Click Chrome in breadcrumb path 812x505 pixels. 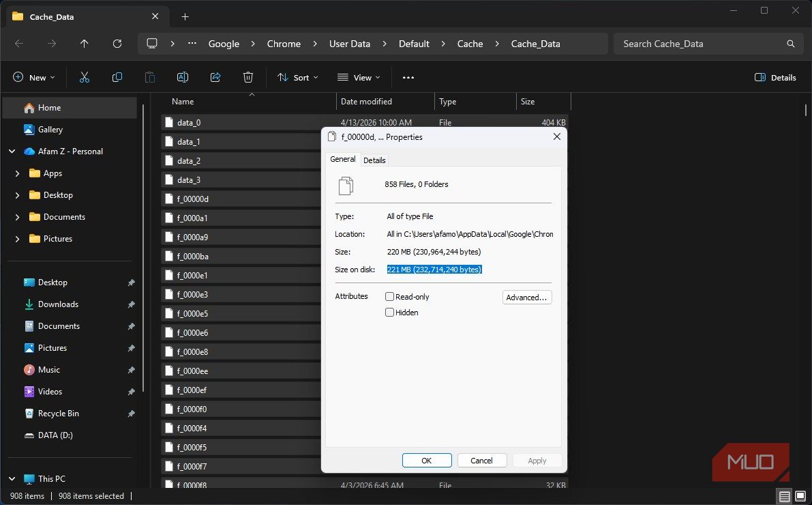284,44
